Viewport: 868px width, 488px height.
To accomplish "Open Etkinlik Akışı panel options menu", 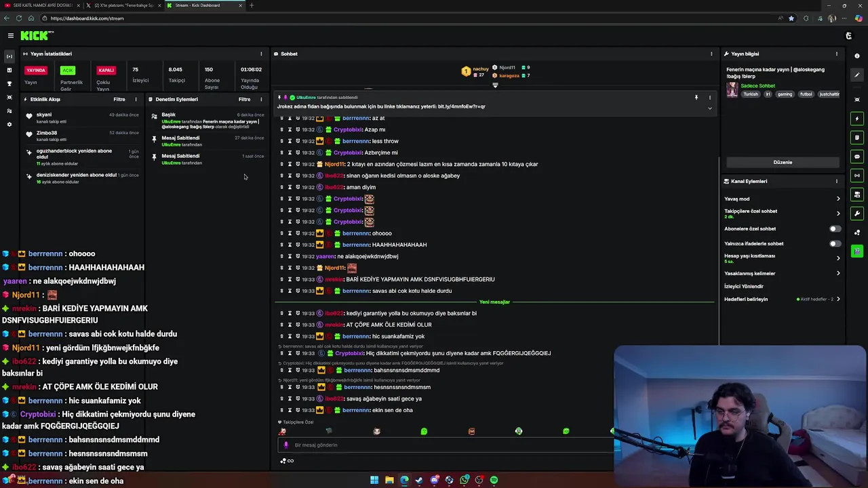I will (x=136, y=99).
